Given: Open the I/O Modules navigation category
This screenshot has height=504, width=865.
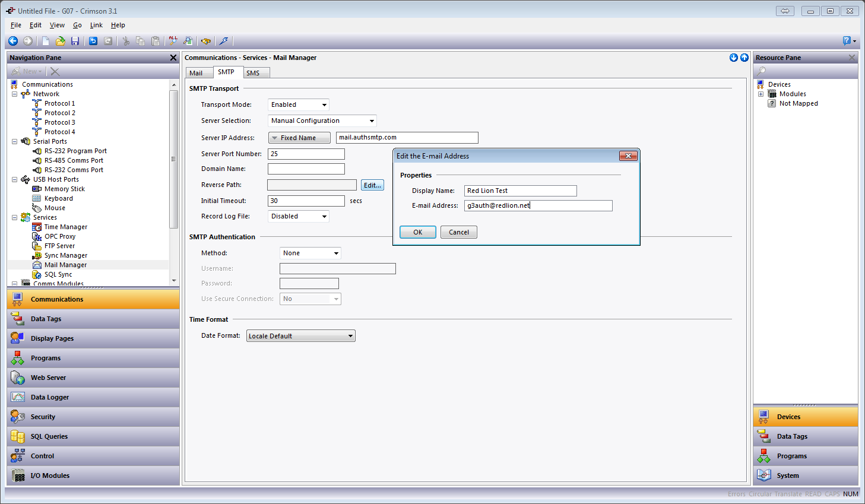Looking at the screenshot, I should pos(93,476).
